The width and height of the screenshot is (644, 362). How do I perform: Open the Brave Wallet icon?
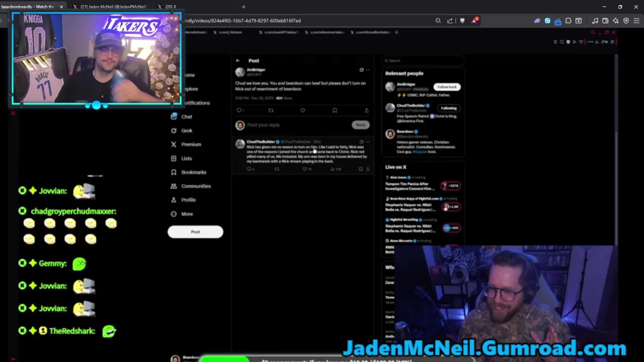(x=605, y=21)
